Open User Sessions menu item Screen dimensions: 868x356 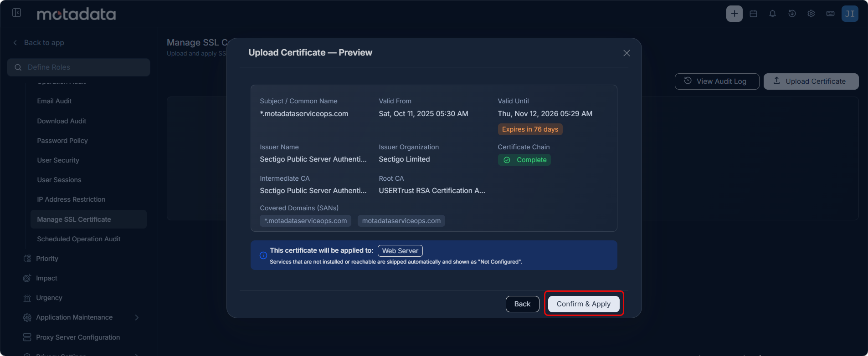[59, 180]
